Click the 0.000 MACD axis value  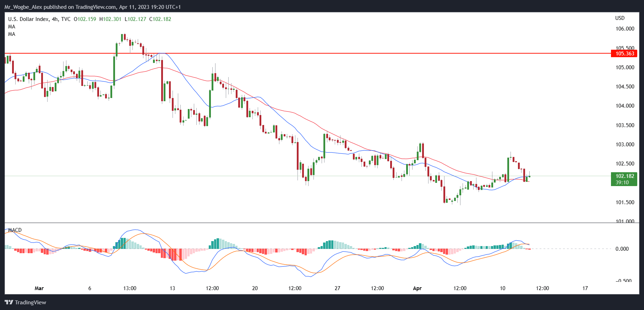click(x=622, y=249)
